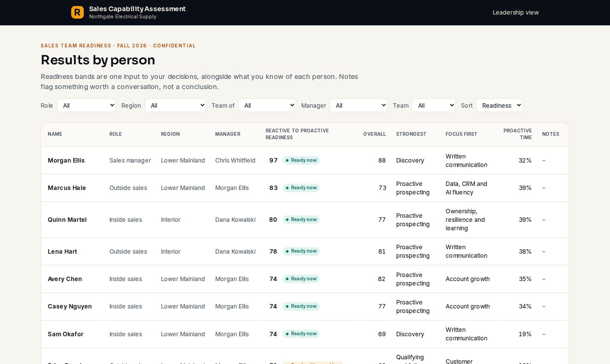Open the Region filter dropdown
Screen dimensions: 610x364
[175, 105]
